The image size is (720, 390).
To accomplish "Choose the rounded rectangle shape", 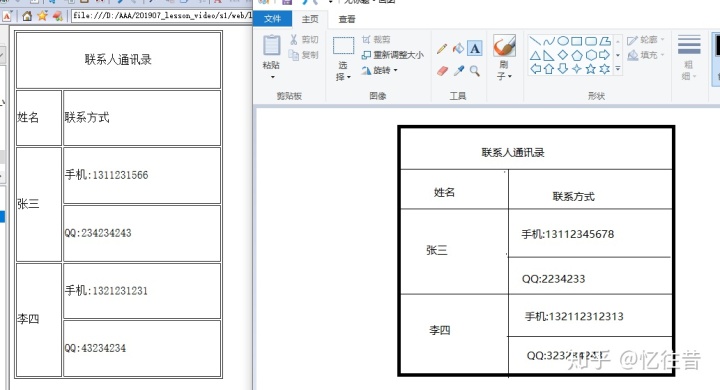I will (591, 41).
